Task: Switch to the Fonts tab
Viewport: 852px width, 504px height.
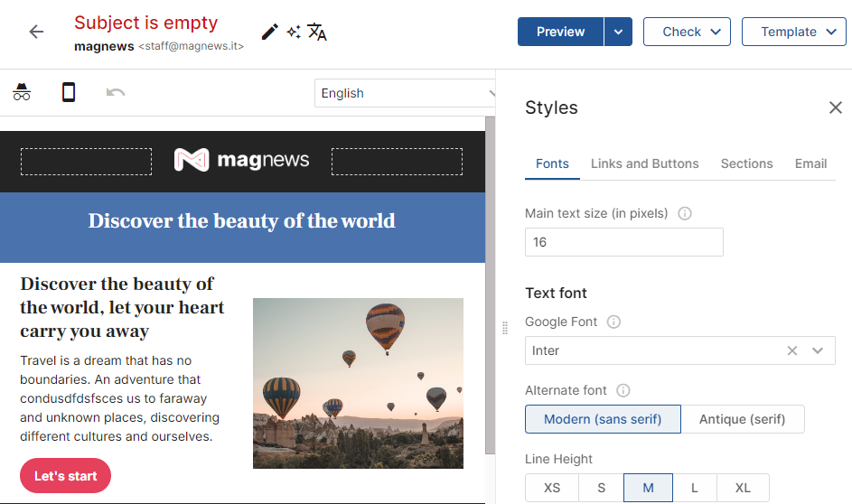Action: [552, 163]
